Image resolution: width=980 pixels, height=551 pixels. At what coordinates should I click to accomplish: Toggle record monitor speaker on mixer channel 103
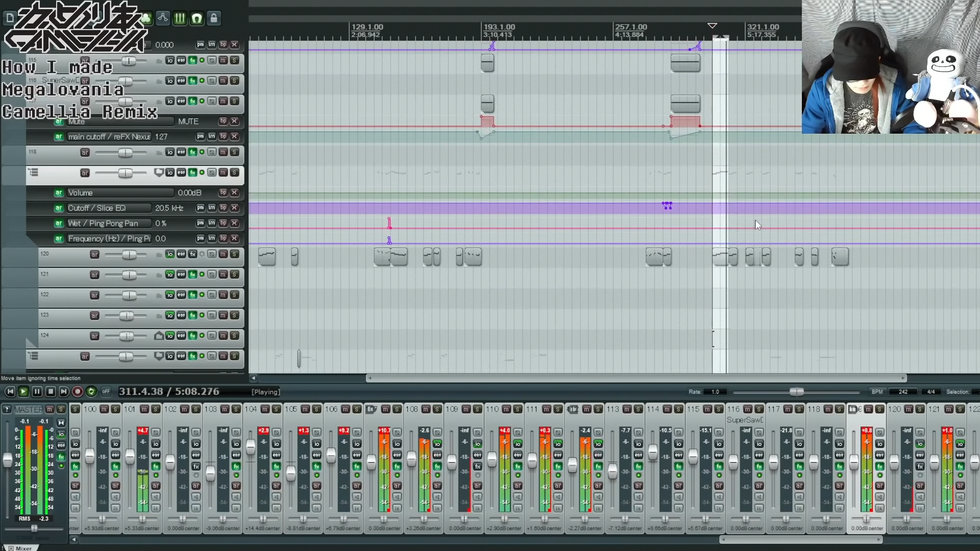click(236, 497)
